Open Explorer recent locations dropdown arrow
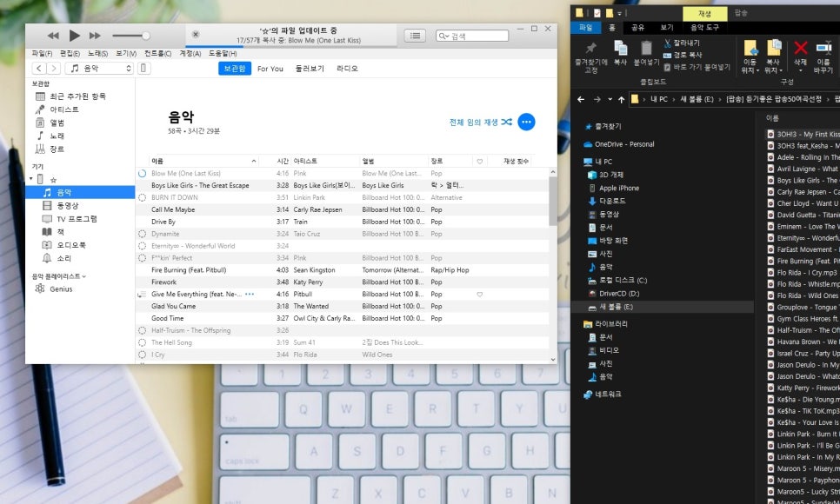The width and height of the screenshot is (840, 504). click(610, 100)
